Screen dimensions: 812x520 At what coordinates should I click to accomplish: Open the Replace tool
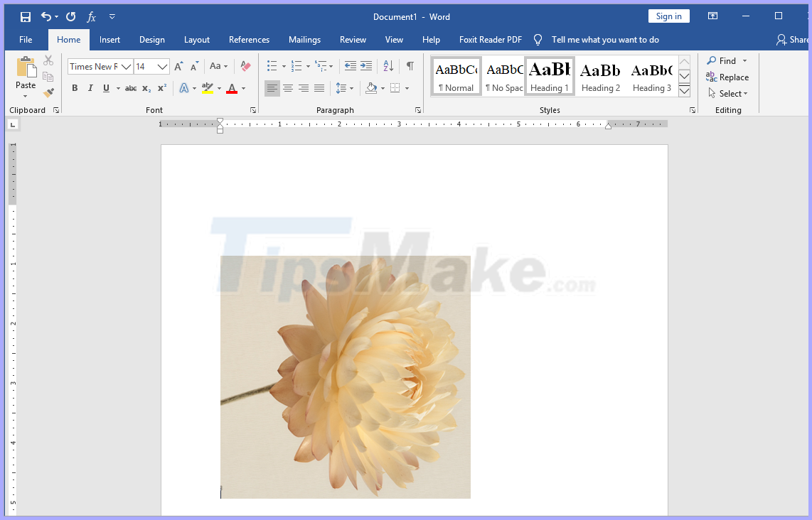(728, 77)
